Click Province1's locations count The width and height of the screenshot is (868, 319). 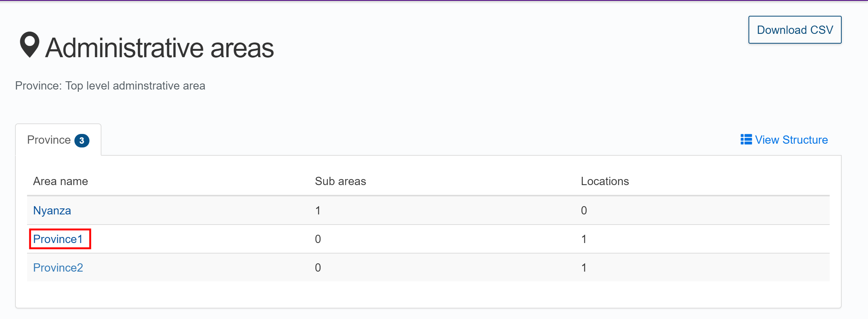tap(584, 239)
